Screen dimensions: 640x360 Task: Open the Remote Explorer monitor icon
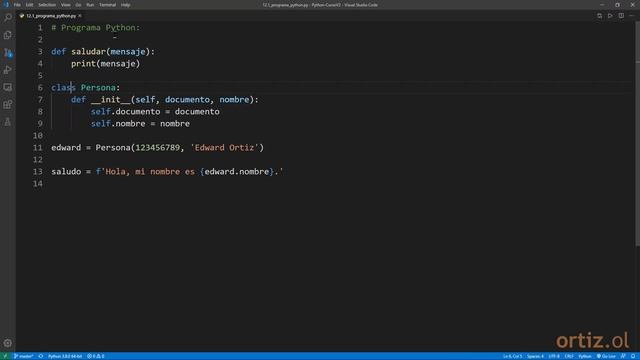pyautogui.click(x=7, y=87)
